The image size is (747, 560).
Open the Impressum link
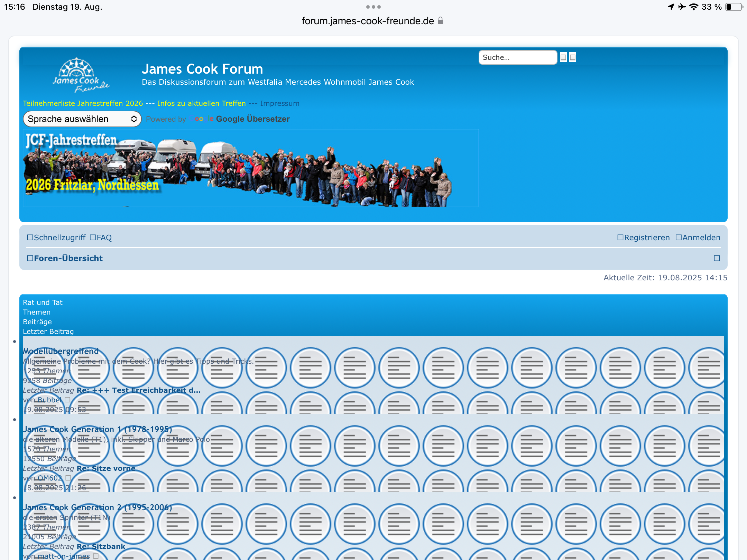pyautogui.click(x=280, y=103)
